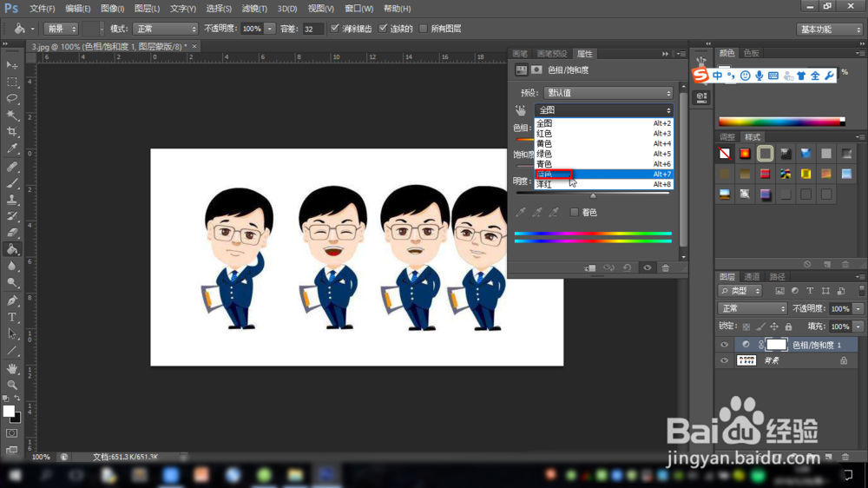
Task: Open the 滤镜(T) menu
Action: [x=254, y=9]
